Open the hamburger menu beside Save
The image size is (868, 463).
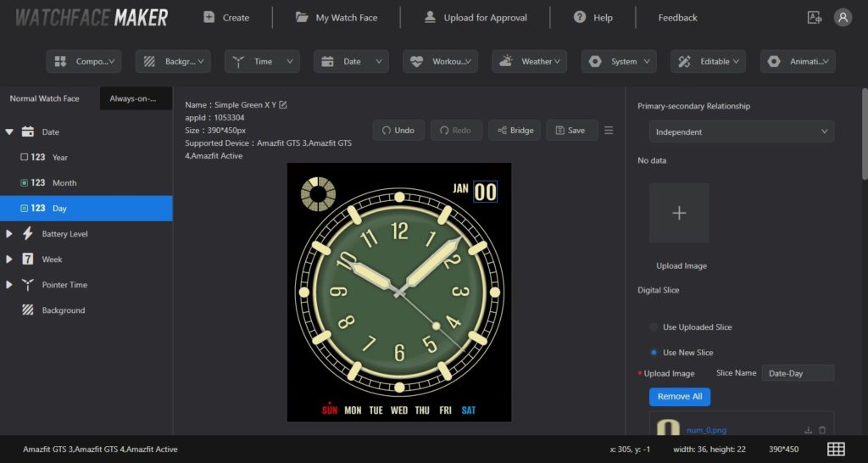(609, 131)
